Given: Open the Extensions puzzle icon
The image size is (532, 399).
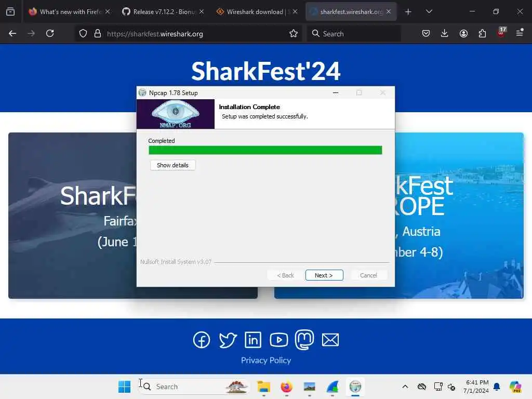Looking at the screenshot, I should [x=482, y=33].
